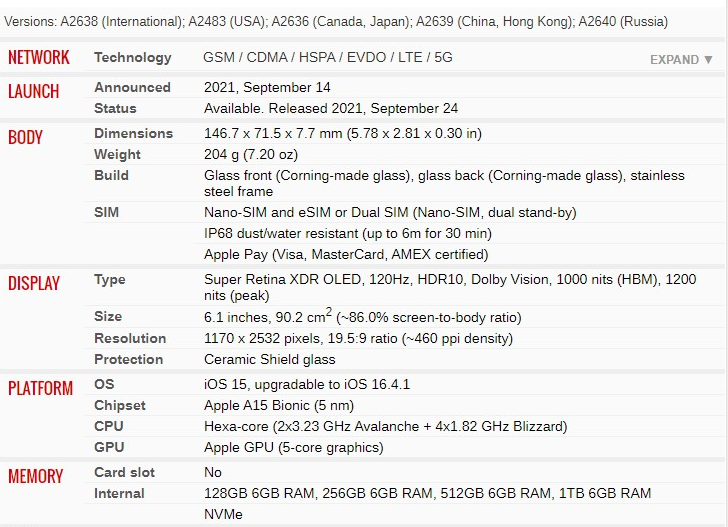The height and width of the screenshot is (527, 728).
Task: Click 'Available. Released 2021, September 24'
Action: (331, 108)
